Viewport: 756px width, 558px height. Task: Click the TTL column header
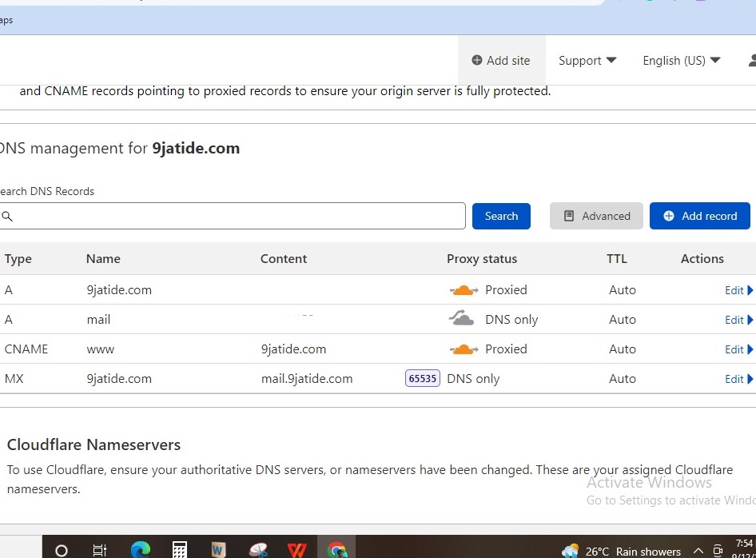click(617, 259)
